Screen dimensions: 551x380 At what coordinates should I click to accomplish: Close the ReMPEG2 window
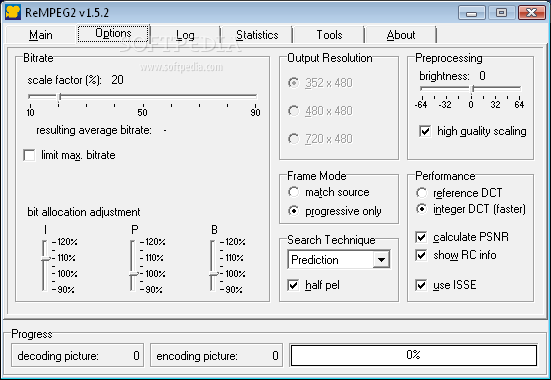point(532,13)
